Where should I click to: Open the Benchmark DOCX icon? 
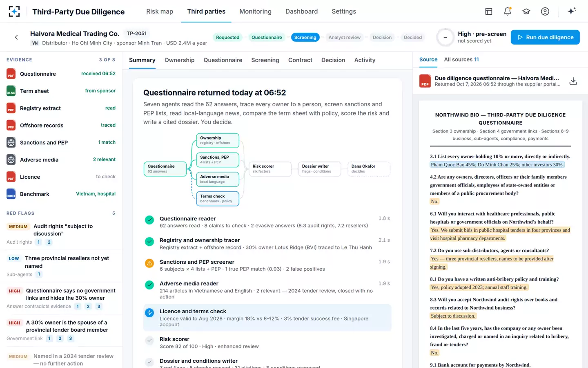point(11,194)
